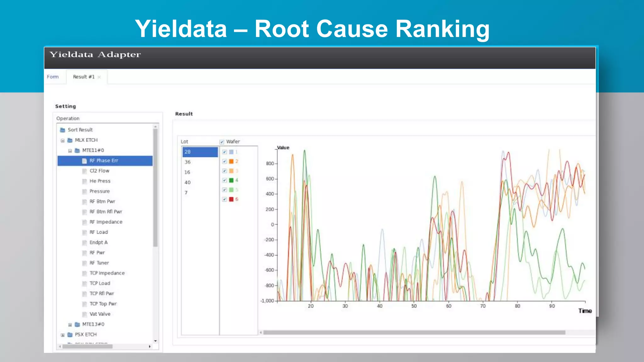Click the Cl2 Flow document icon
Image resolution: width=644 pixels, height=362 pixels.
[84, 171]
